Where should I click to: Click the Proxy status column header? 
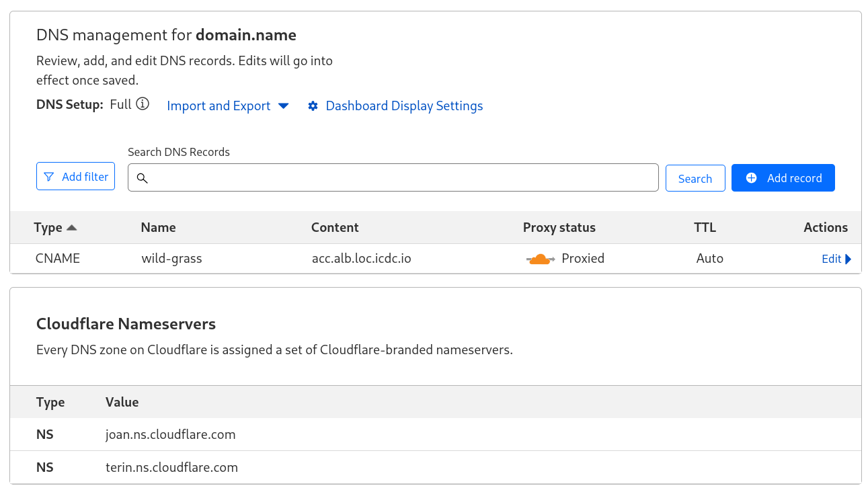point(559,228)
